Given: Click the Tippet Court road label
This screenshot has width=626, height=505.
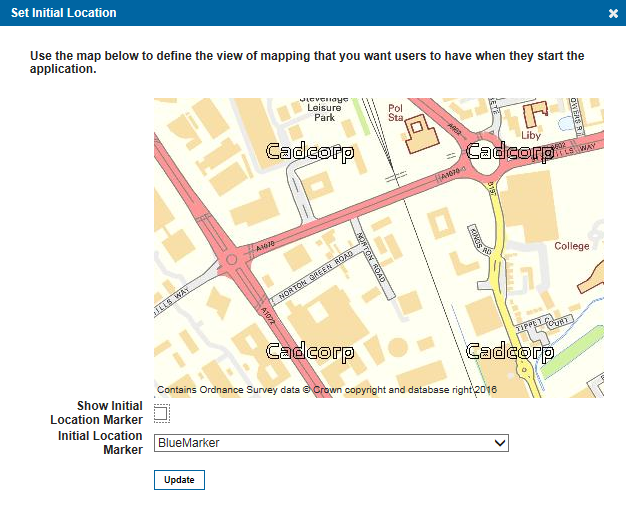Looking at the screenshot, I should click(542, 324).
